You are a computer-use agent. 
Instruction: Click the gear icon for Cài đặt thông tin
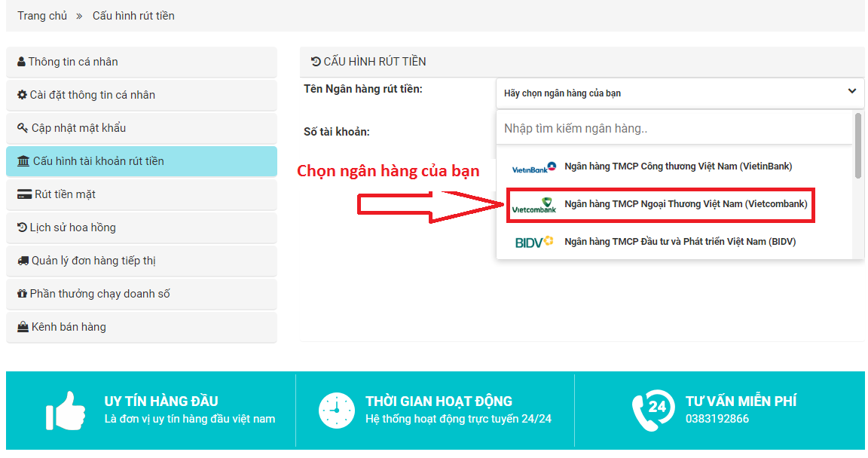point(22,95)
